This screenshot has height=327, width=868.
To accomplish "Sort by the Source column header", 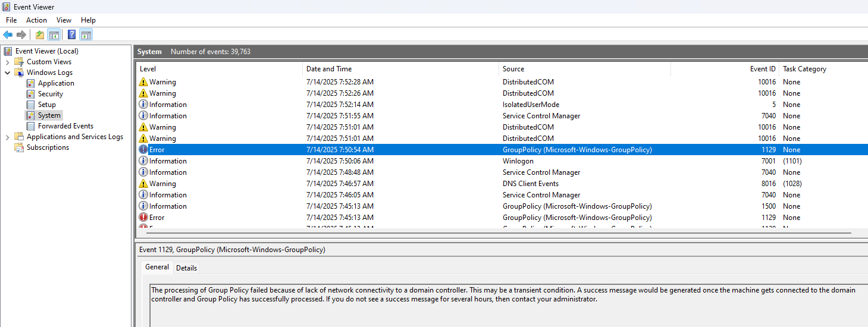I will click(x=585, y=69).
